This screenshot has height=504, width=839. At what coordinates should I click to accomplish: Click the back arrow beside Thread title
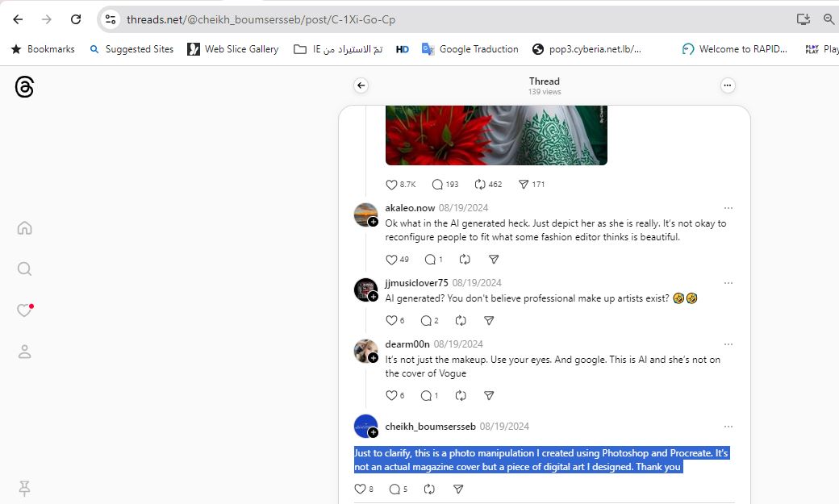[361, 85]
